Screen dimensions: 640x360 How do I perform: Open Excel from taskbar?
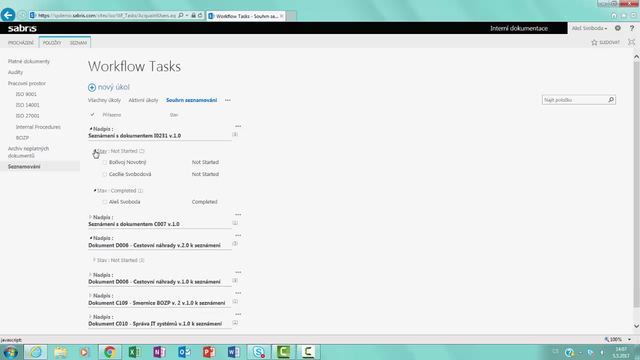[x=135, y=352]
